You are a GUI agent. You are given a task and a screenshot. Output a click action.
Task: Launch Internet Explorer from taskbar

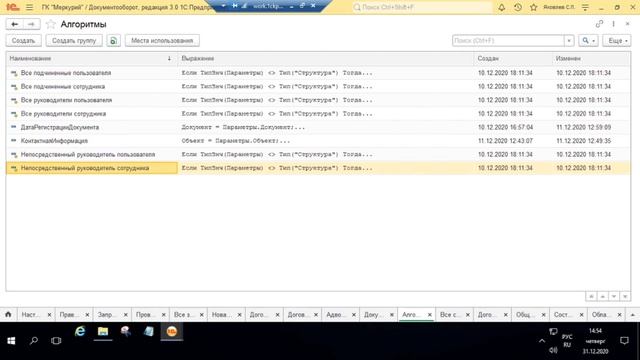click(x=80, y=331)
